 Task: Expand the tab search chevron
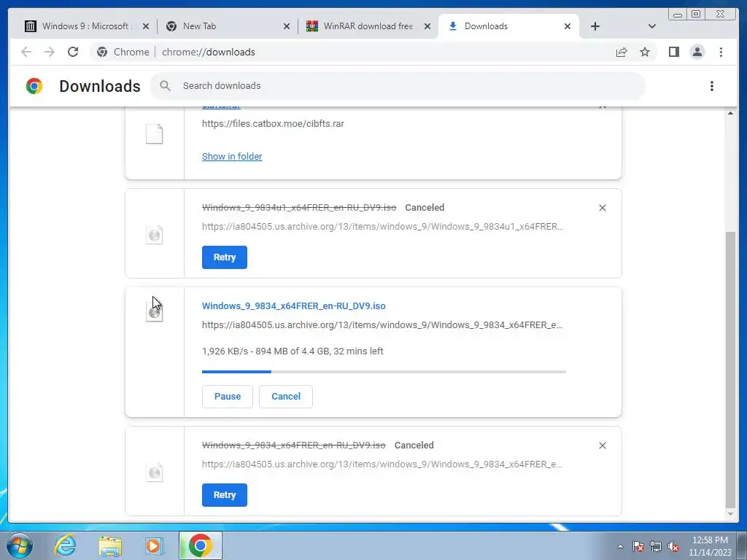(652, 26)
